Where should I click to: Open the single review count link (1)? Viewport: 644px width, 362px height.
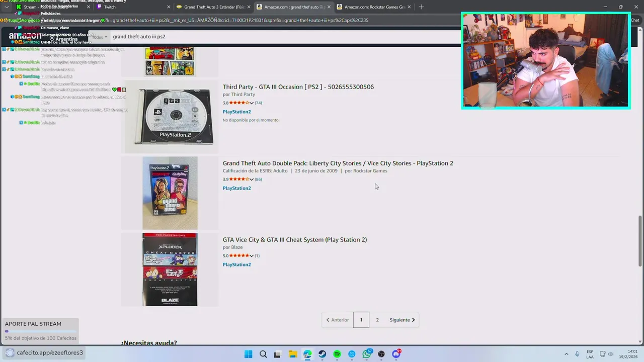(257, 255)
